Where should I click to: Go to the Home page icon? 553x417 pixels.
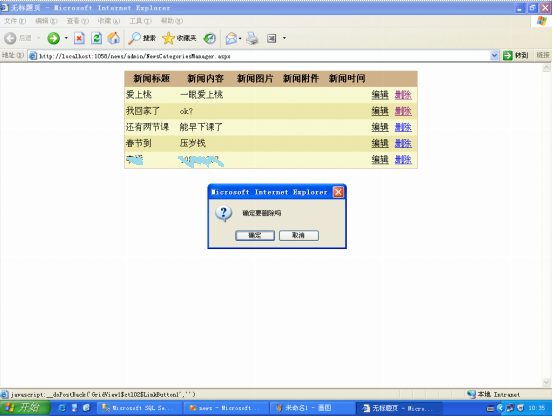click(x=114, y=38)
